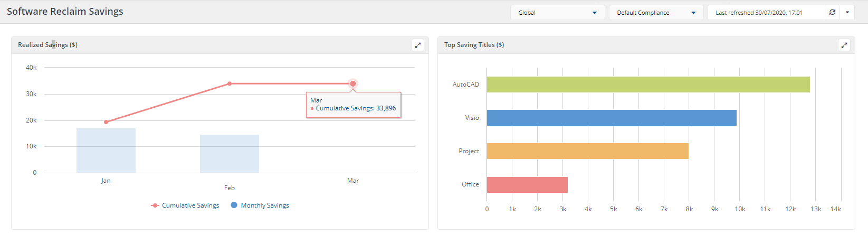
Task: Click the AutoCAD green bar
Action: (648, 85)
